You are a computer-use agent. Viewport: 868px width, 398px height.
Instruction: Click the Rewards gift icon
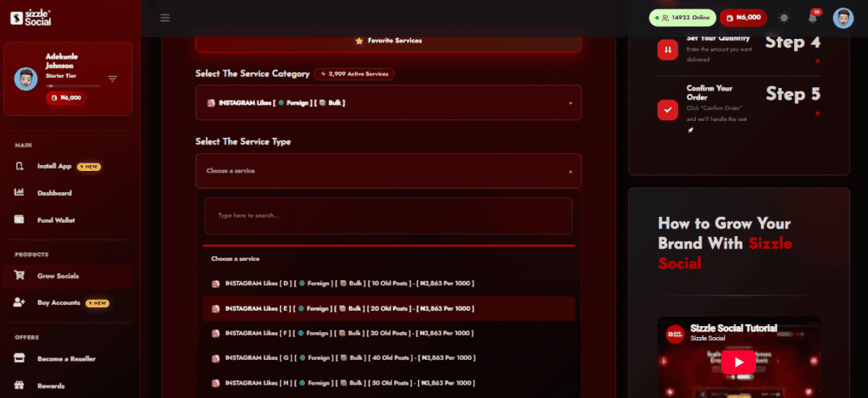[x=19, y=385]
